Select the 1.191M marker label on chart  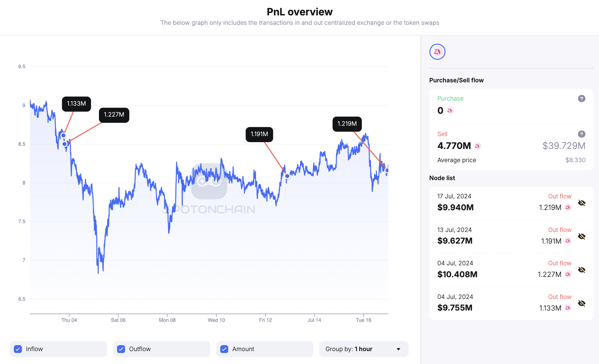259,134
